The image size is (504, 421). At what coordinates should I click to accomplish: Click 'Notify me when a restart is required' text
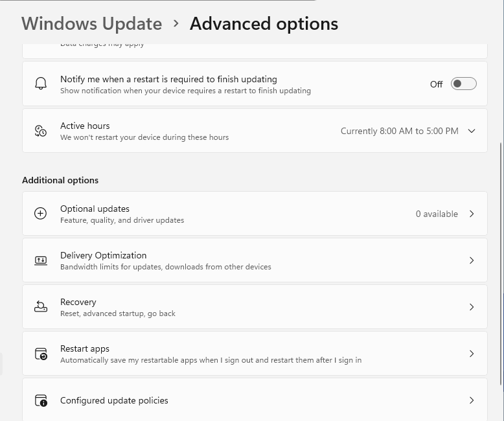[x=168, y=79]
